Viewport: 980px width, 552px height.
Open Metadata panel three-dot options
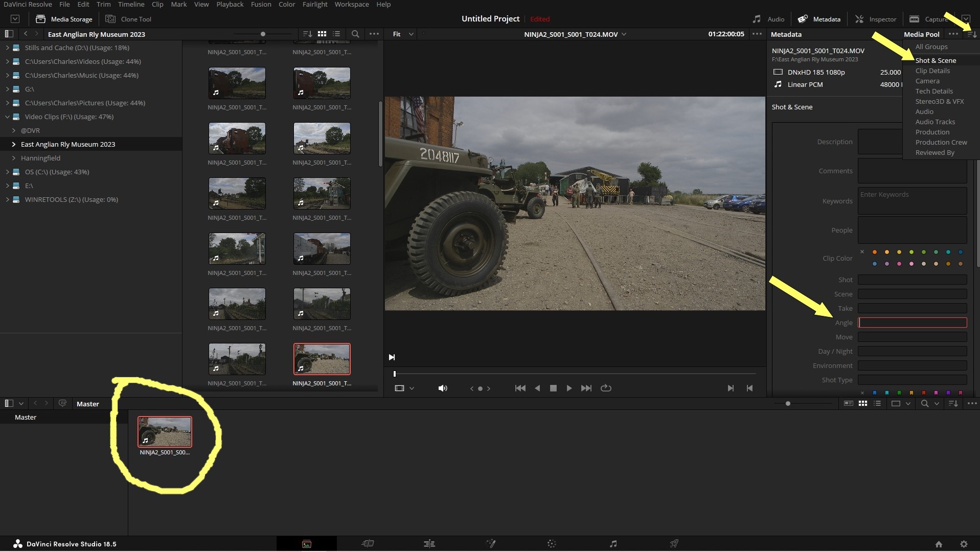click(x=953, y=34)
